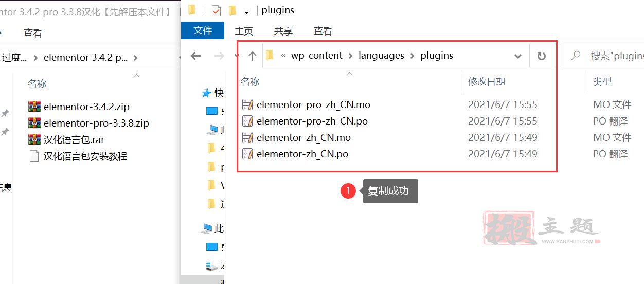Select file name elementor-3.4.2.zip in background window
Image resolution: width=644 pixels, height=284 pixels.
(86, 107)
